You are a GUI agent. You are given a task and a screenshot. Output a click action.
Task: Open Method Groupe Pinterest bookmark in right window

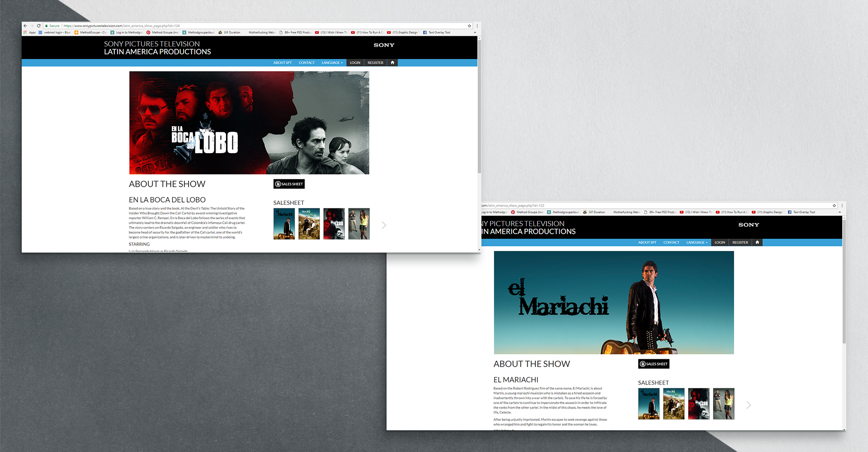coord(528,212)
